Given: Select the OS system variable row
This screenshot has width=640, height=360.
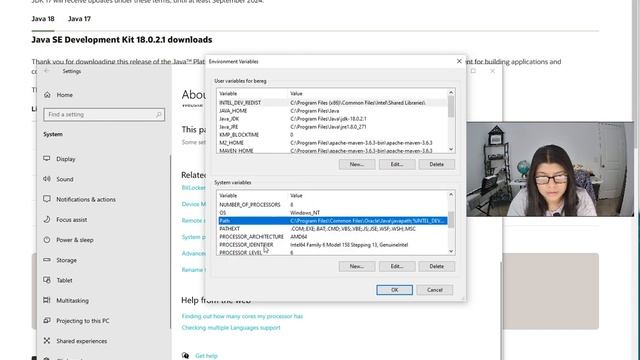Looking at the screenshot, I should (333, 213).
